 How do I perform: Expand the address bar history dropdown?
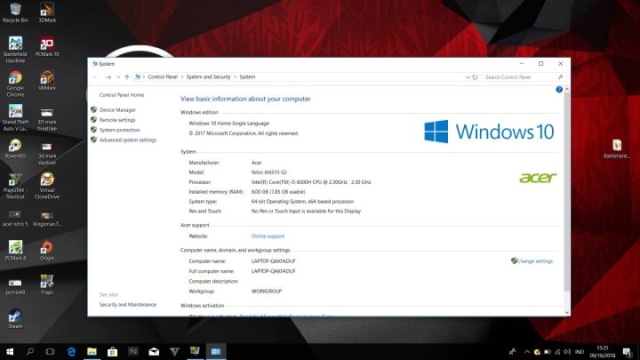point(467,77)
